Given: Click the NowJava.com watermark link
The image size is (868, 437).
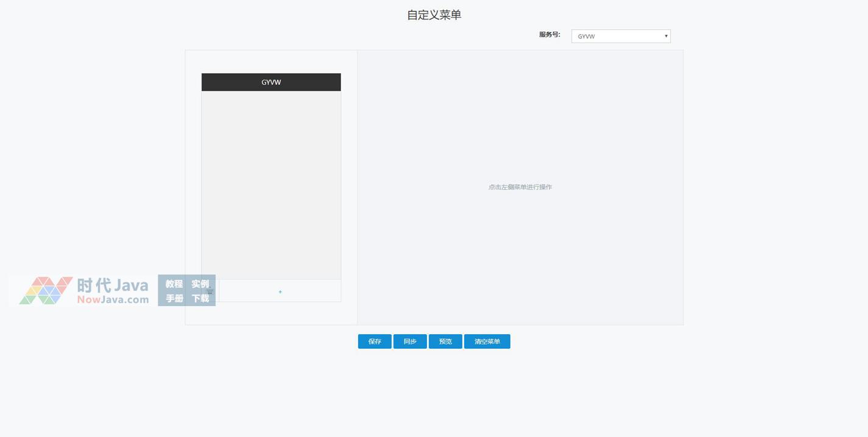Looking at the screenshot, I should (113, 299).
